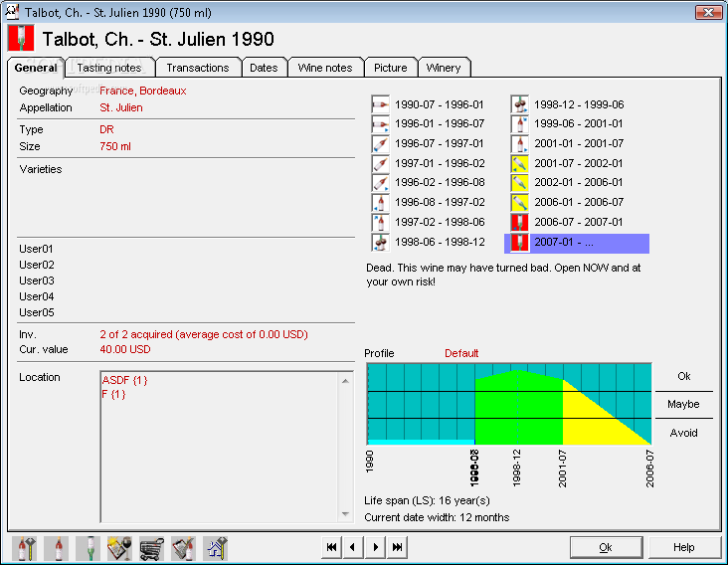
Task: Click the maturity icon for 1997-02 - 1998-06
Action: point(380,223)
